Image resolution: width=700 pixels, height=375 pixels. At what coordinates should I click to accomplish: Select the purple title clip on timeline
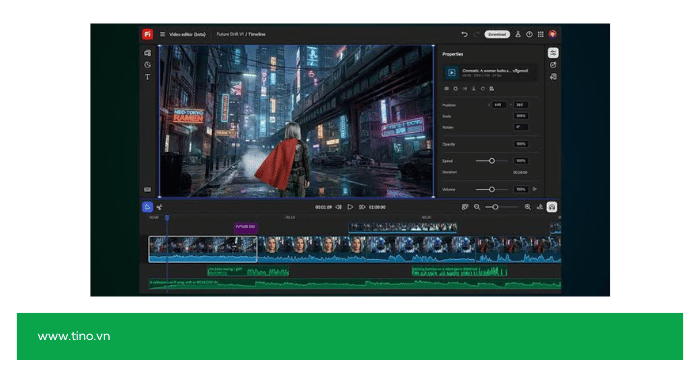click(246, 228)
